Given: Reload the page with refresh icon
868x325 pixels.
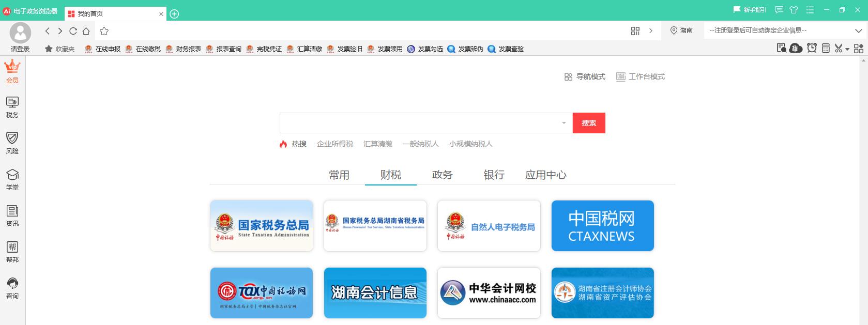Looking at the screenshot, I should pyautogui.click(x=73, y=31).
